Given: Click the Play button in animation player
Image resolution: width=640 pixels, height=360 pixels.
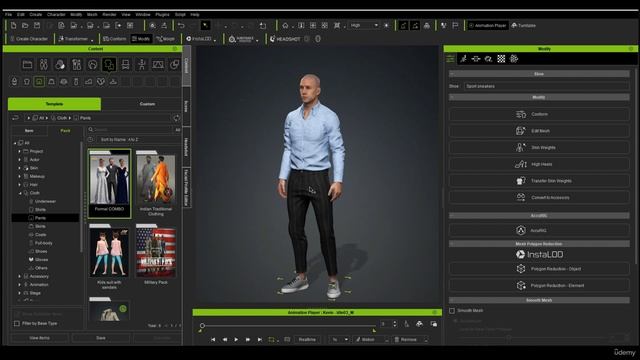Looking at the screenshot, I should (236, 340).
